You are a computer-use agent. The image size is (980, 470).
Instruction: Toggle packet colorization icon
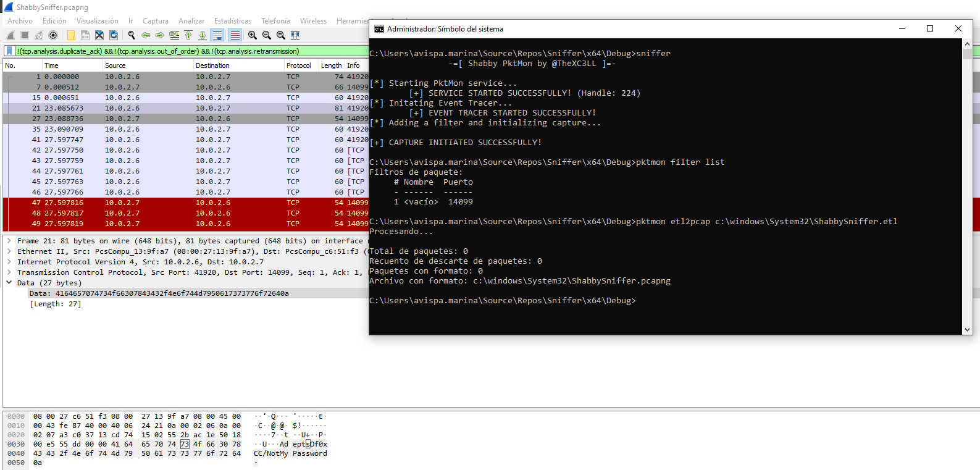(235, 35)
